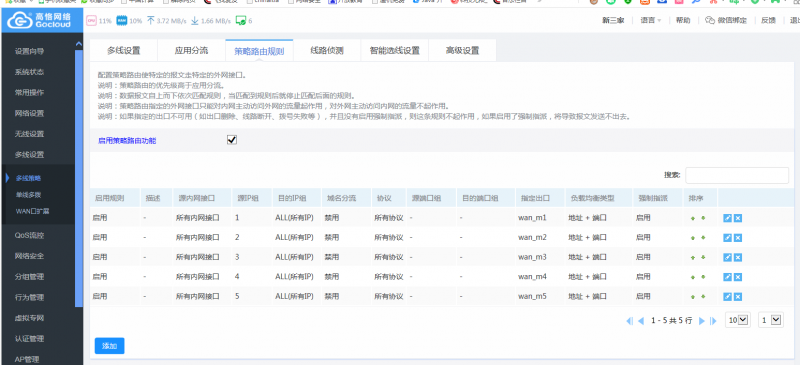Delete the wan_m3 routing rule
800x365 pixels.
[738, 257]
